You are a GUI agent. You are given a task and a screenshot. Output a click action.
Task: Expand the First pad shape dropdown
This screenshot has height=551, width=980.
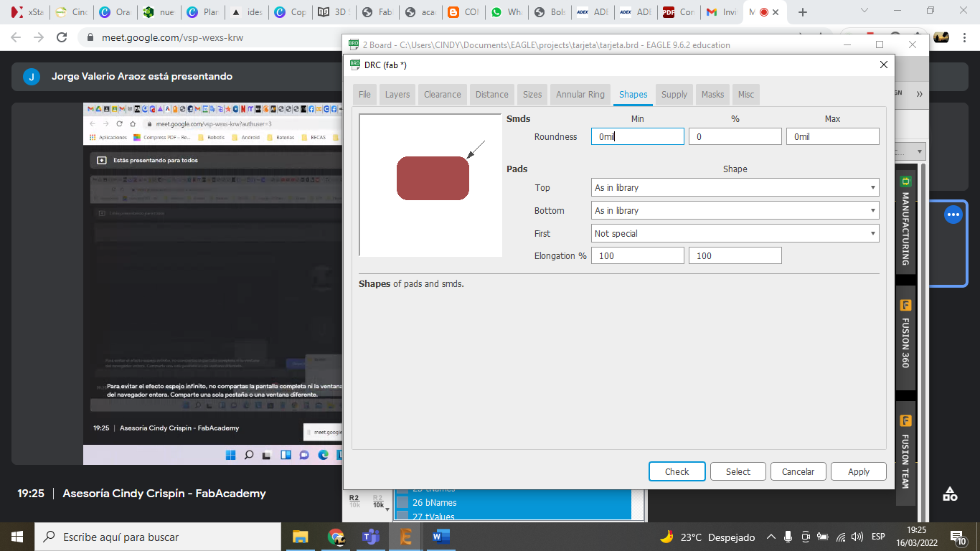tap(735, 234)
